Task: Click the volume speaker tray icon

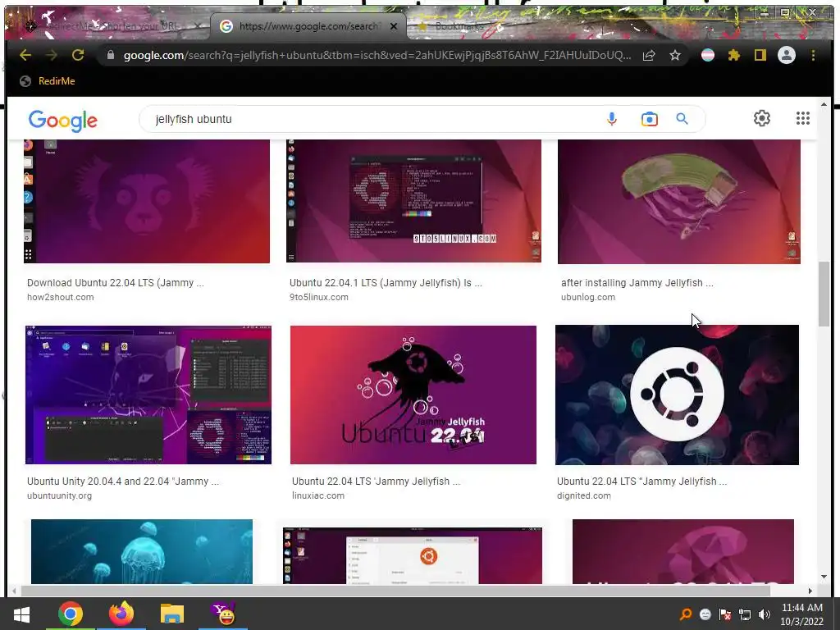Action: (x=765, y=614)
